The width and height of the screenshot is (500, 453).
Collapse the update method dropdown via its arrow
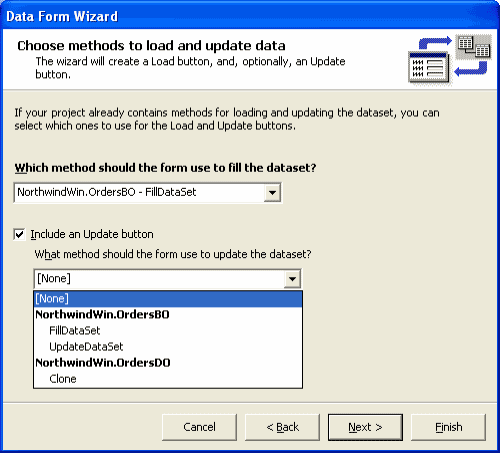click(x=292, y=279)
